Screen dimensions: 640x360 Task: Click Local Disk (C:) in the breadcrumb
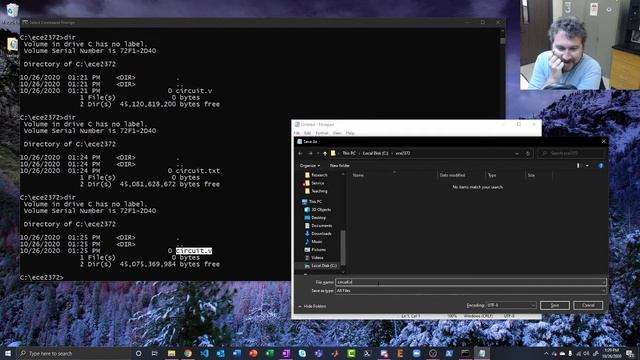(x=376, y=153)
